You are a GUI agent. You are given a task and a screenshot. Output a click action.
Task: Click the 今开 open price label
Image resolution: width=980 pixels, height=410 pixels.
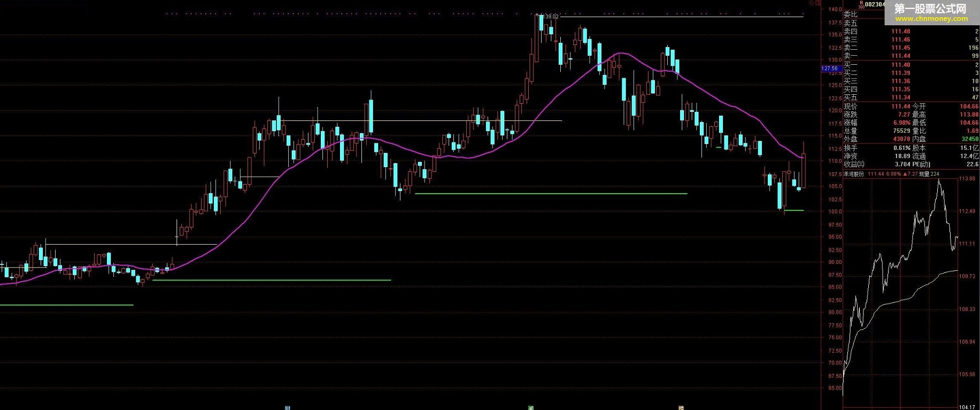click(x=919, y=107)
